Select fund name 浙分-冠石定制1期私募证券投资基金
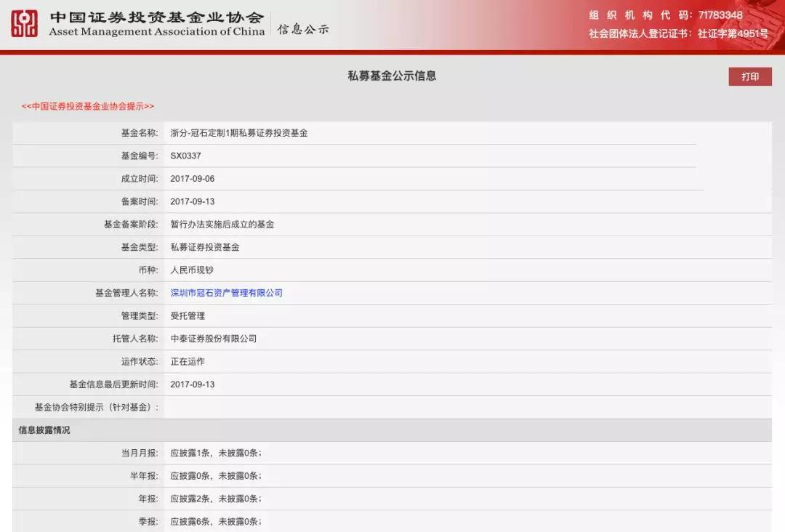 pyautogui.click(x=239, y=132)
